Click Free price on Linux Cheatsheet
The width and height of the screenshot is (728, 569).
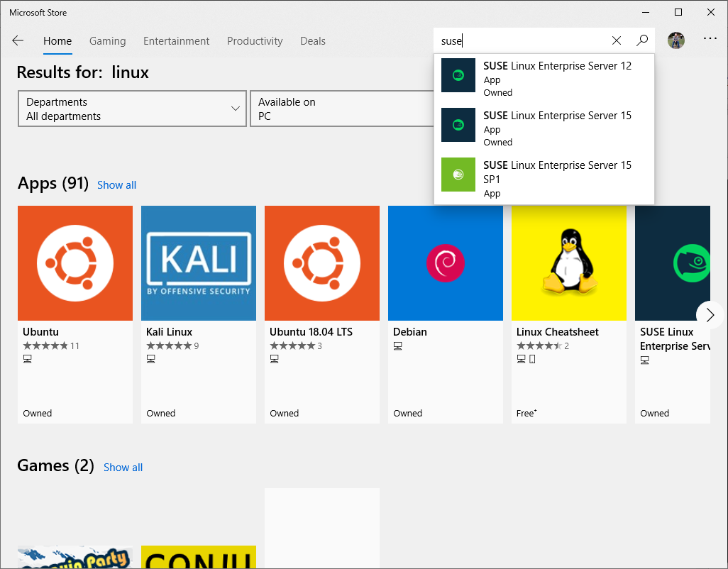[x=526, y=413]
